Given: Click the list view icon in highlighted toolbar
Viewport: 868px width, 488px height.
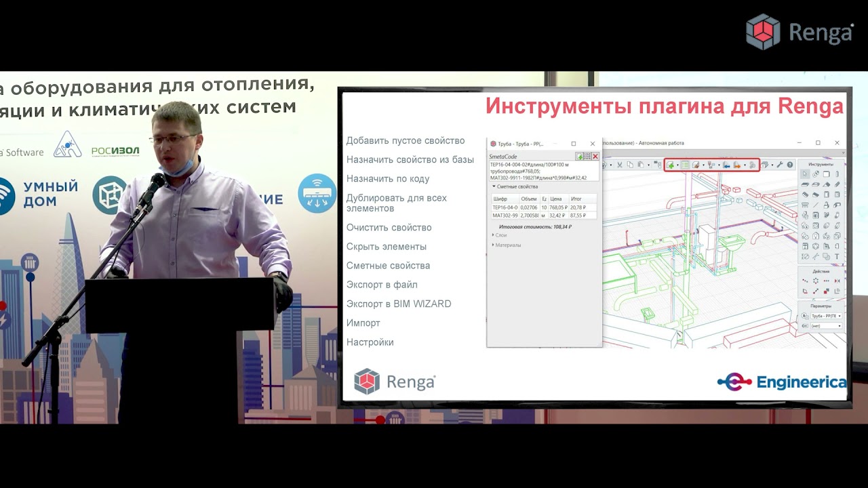Looking at the screenshot, I should point(686,165).
